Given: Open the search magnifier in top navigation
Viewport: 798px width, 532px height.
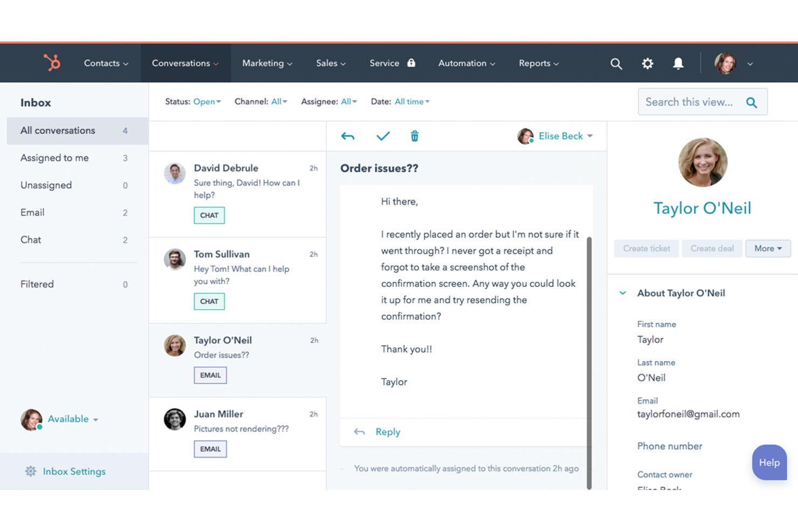Looking at the screenshot, I should [x=616, y=64].
